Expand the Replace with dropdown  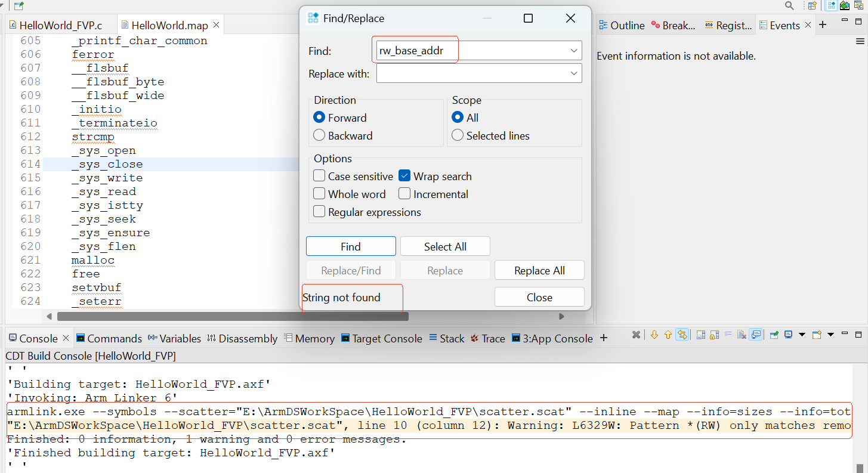tap(574, 74)
